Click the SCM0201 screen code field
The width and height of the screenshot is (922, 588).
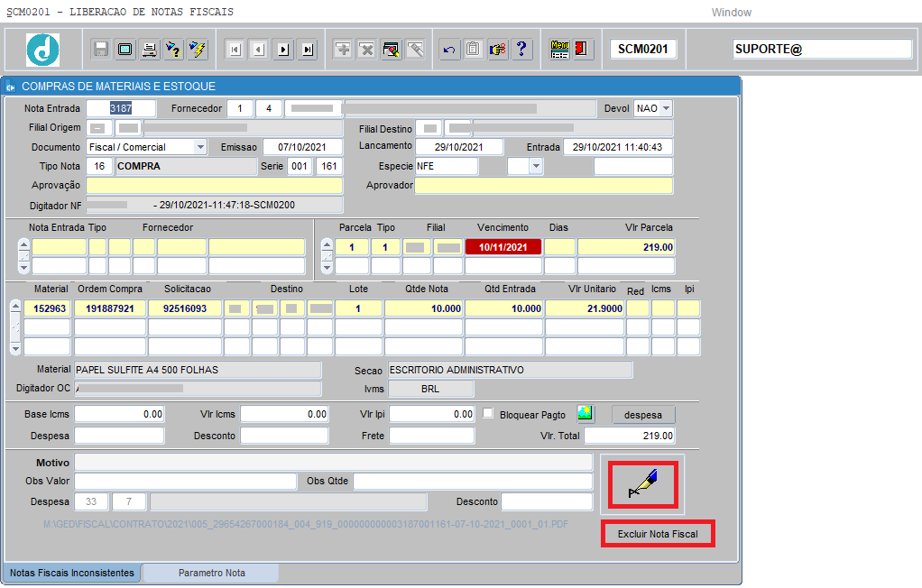[642, 49]
